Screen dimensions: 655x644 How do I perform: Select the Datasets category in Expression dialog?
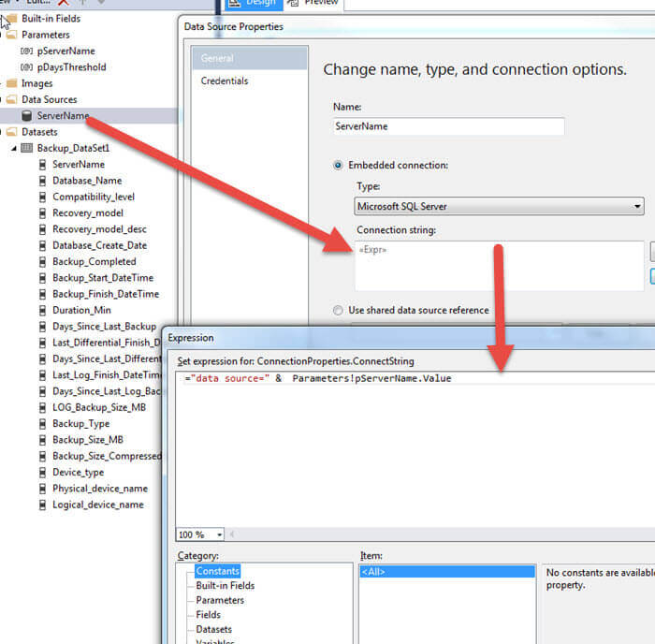(213, 629)
